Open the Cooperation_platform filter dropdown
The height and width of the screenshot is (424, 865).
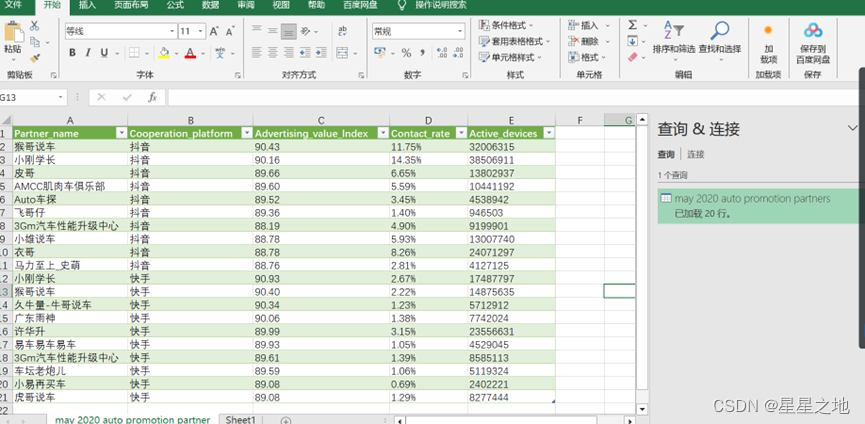click(246, 133)
